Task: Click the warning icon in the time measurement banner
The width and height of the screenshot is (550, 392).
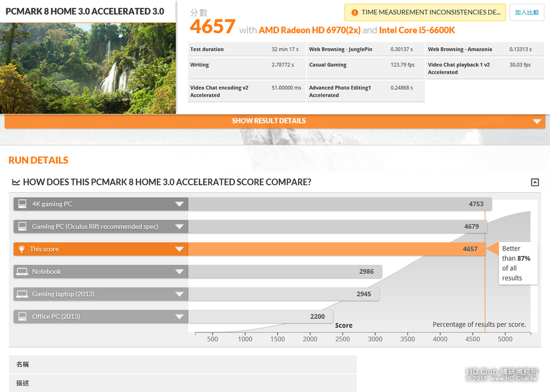Action: [x=354, y=13]
